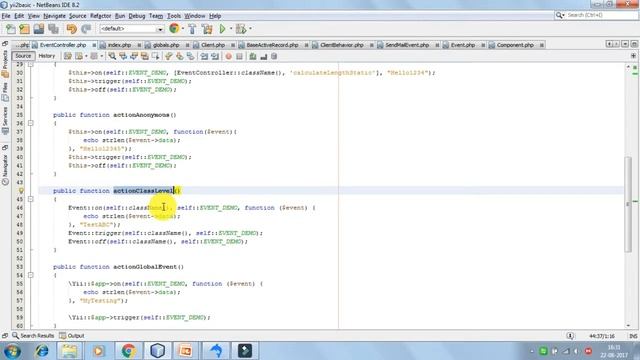Click the Redo arrow icon
640x360 pixels.
pos(86,29)
